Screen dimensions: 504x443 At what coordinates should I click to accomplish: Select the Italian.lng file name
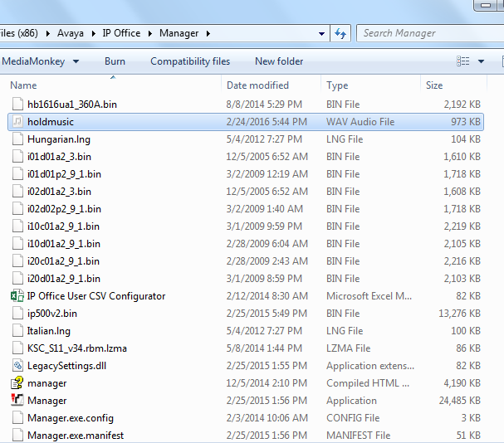point(48,331)
